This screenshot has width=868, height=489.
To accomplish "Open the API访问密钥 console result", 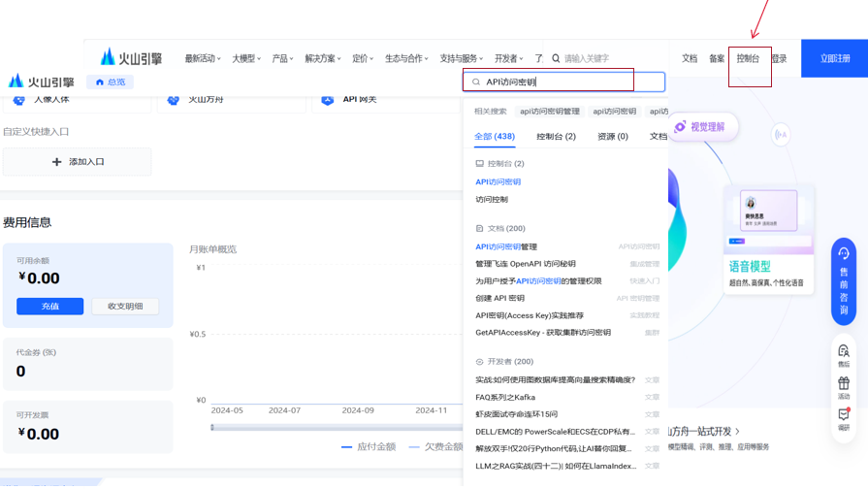I will pos(498,181).
